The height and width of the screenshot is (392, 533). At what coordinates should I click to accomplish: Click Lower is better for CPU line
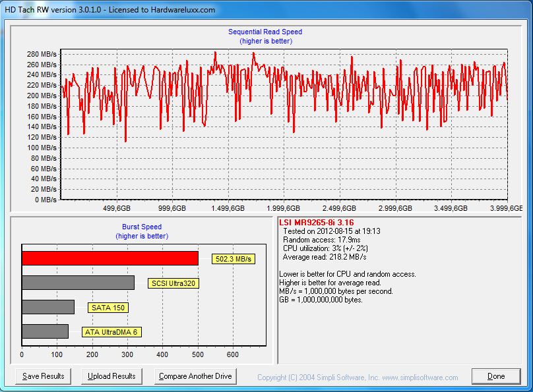(348, 274)
